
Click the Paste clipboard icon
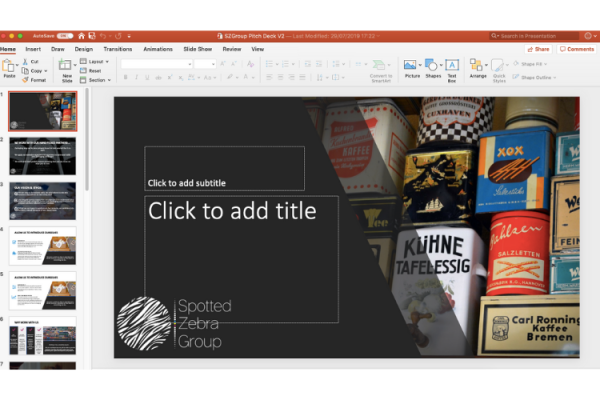coord(8,66)
